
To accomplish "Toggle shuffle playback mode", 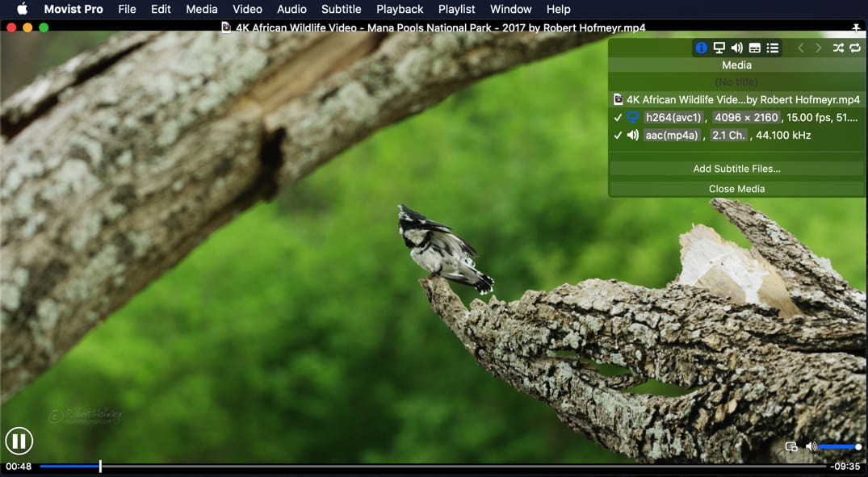I will coord(838,48).
